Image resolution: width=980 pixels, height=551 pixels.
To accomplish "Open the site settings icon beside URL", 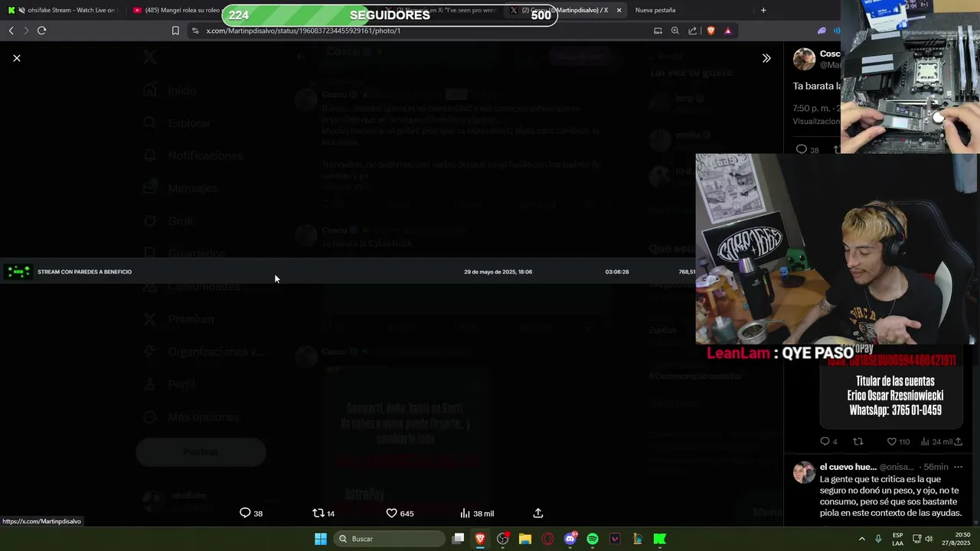I will click(x=195, y=31).
